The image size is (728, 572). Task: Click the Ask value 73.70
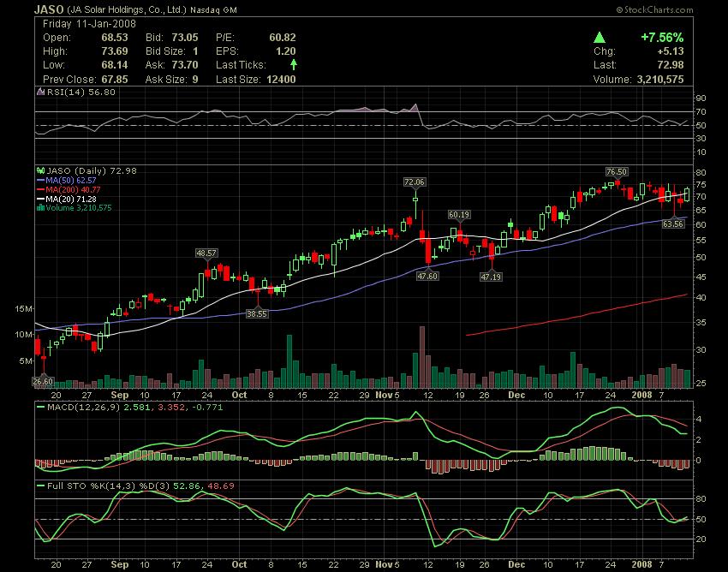(185, 65)
